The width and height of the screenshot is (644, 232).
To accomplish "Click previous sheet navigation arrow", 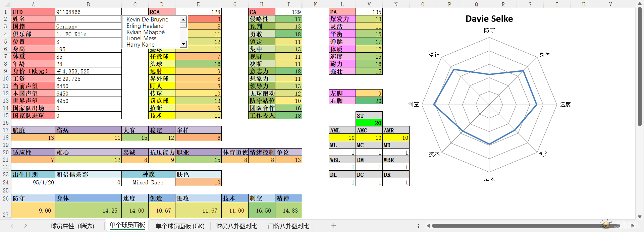I will point(12,226).
